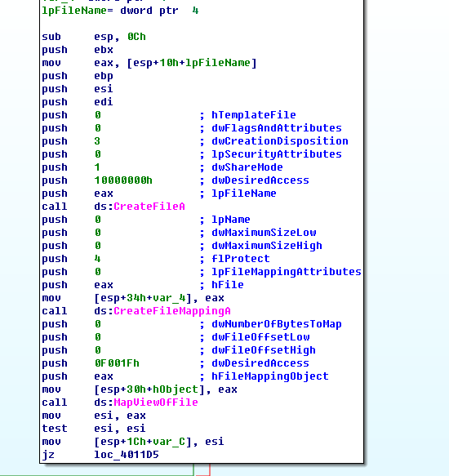This screenshot has width=449, height=476.
Task: Select the [esp+10h+lpFileName] operand
Action: click(x=192, y=63)
